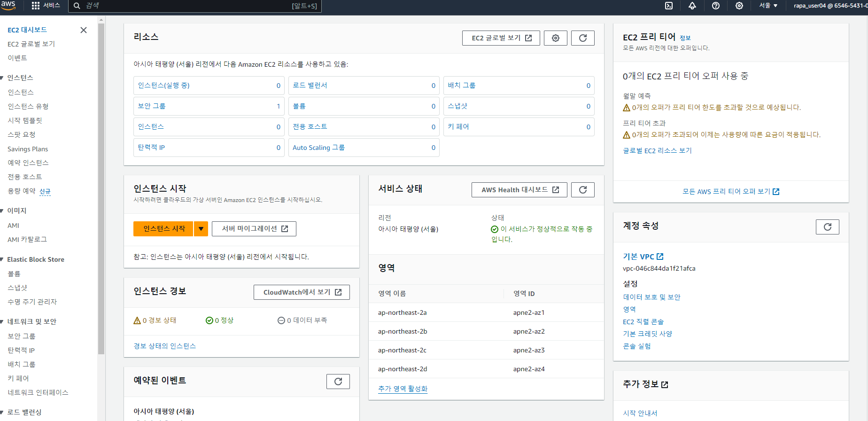
Task: Click the 모든 AWS 프리 티어 오퍼 보기 link
Action: point(731,192)
